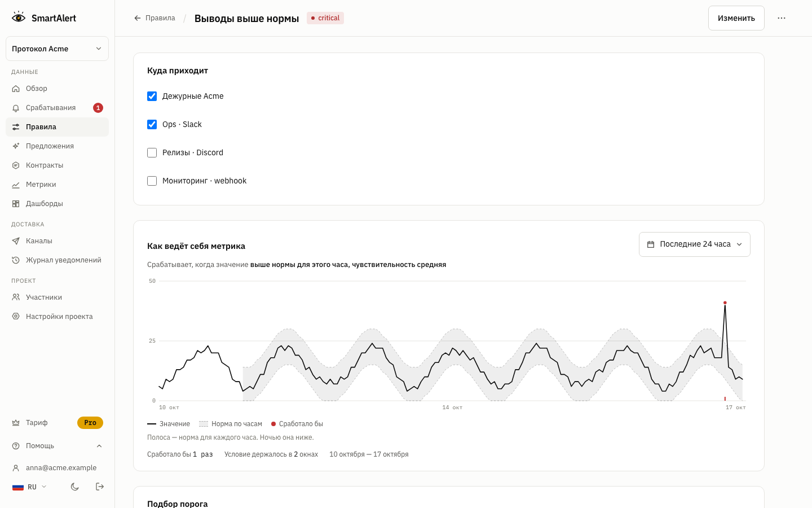
Task: Open Участники page
Action: coord(57,297)
